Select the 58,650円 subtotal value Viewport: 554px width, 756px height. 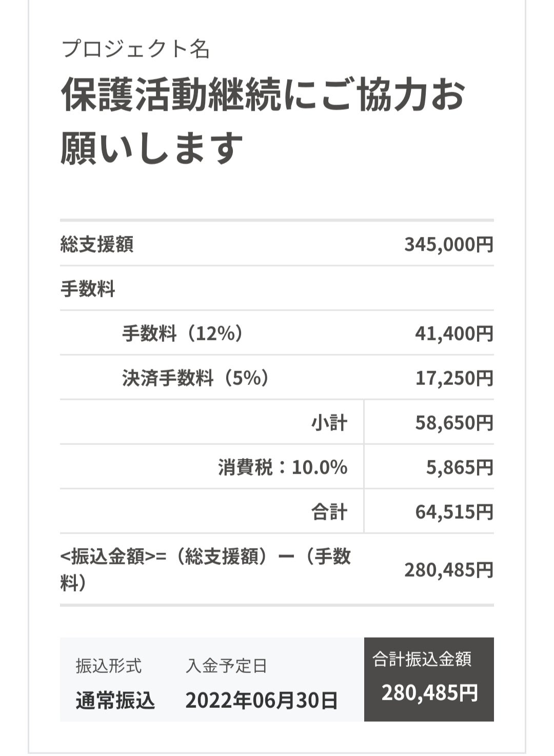coord(454,423)
